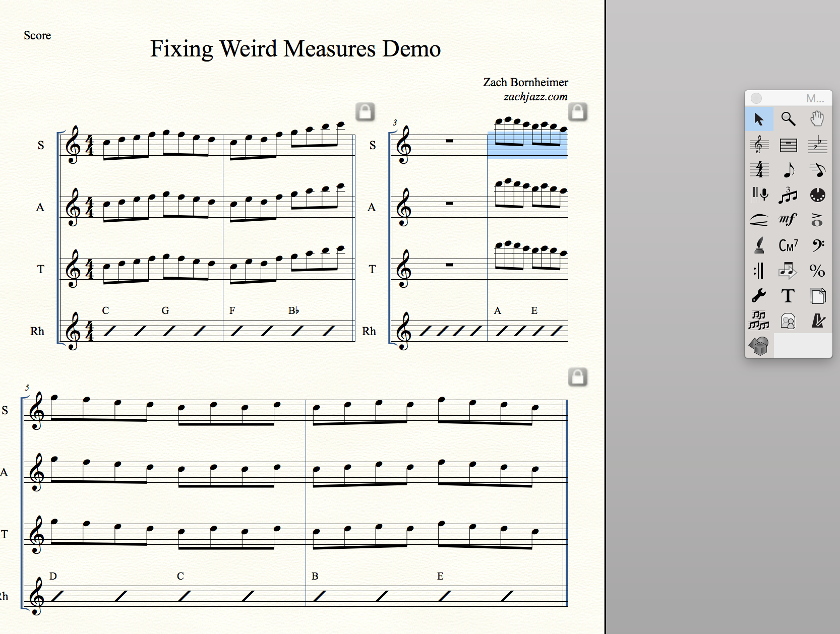Select the Speedy Entry tool
This screenshot has width=840, height=634.
tap(817, 170)
